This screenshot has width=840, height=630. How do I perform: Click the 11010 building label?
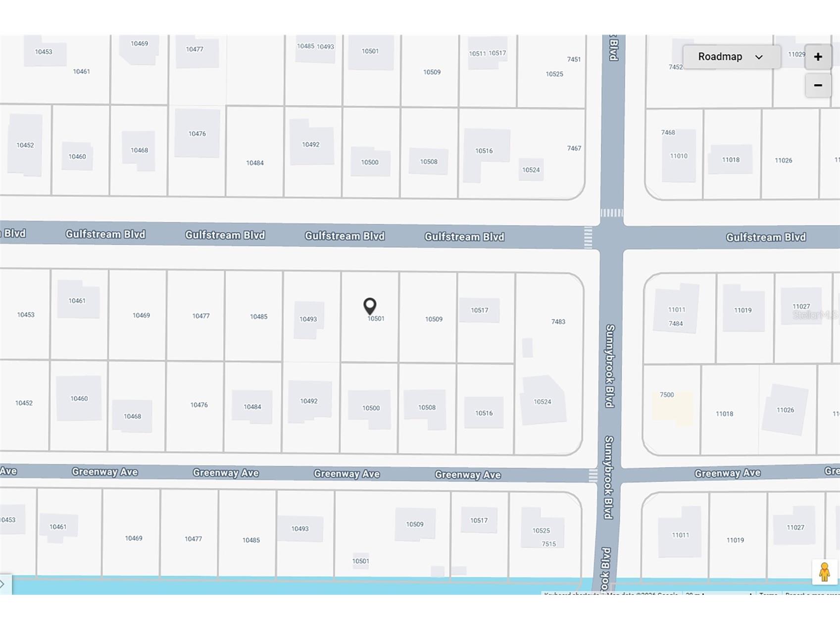(x=679, y=156)
